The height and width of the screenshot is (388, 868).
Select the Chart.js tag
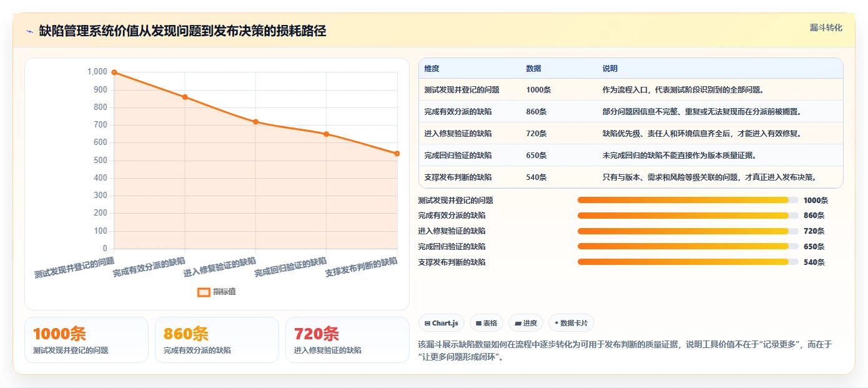pos(441,323)
